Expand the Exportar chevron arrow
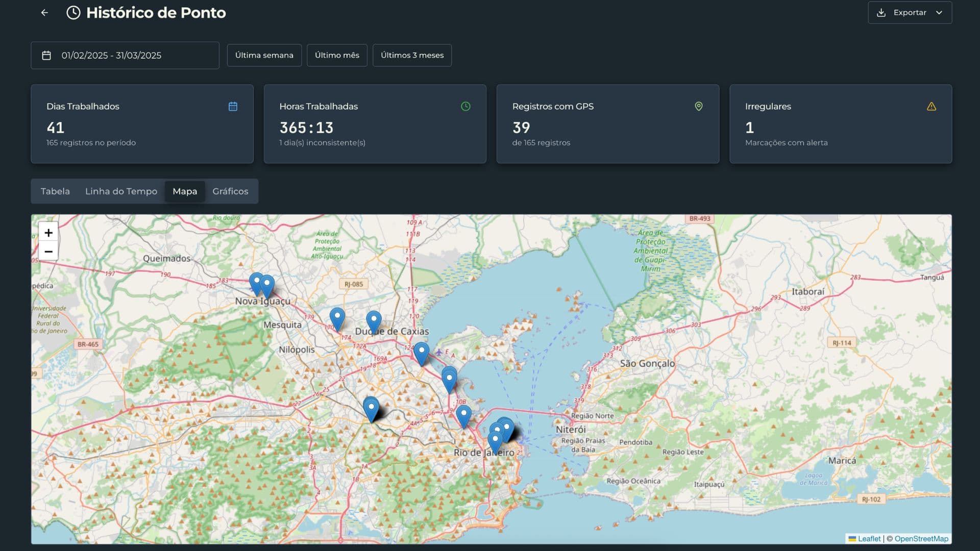The image size is (980, 551). (939, 13)
